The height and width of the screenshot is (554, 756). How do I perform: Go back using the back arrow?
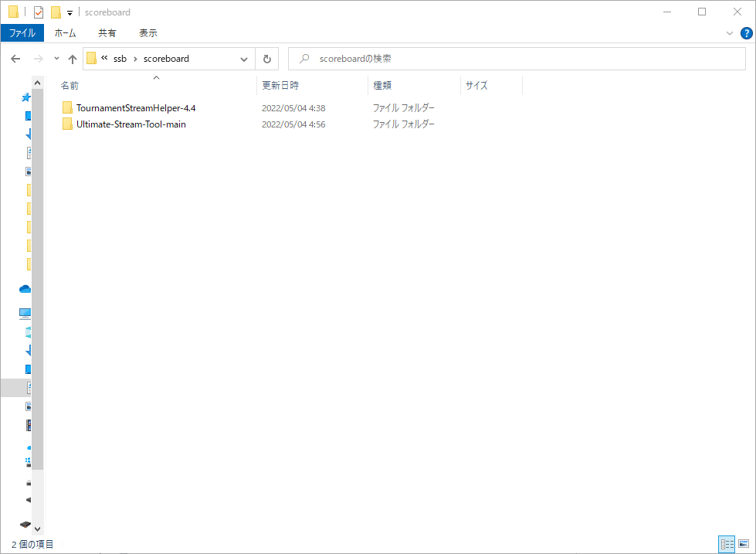point(15,59)
